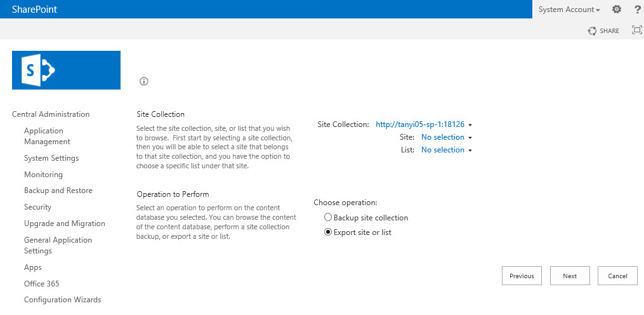644x315 pixels.
Task: Open the Site Collection URL dropdown
Action: (x=424, y=124)
